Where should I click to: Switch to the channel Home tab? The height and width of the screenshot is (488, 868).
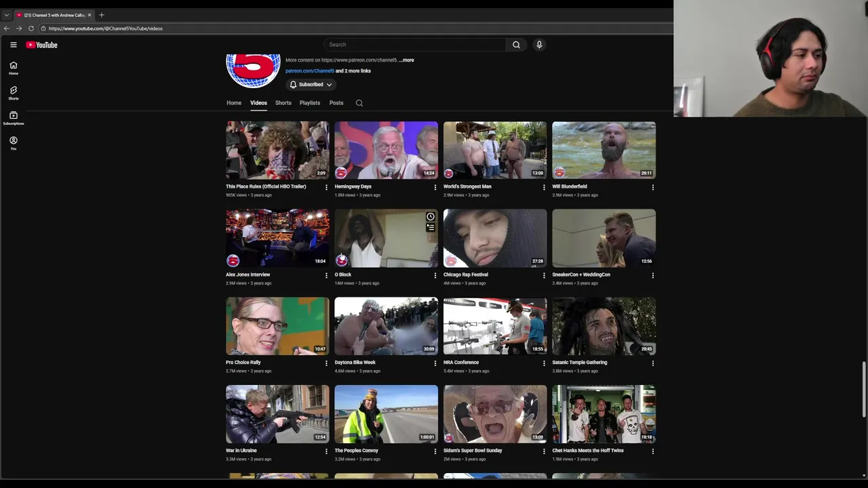234,103
